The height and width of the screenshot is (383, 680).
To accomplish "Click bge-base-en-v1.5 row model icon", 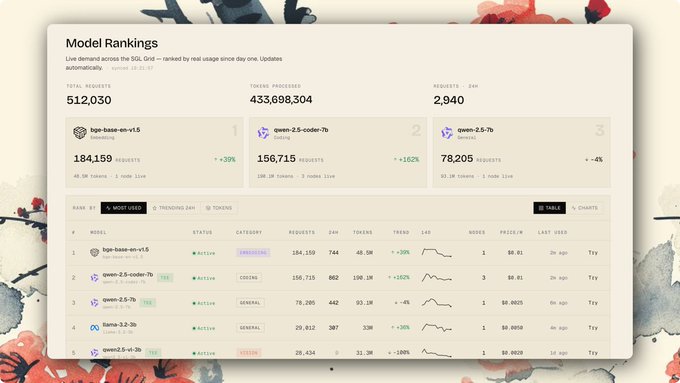I will click(95, 252).
